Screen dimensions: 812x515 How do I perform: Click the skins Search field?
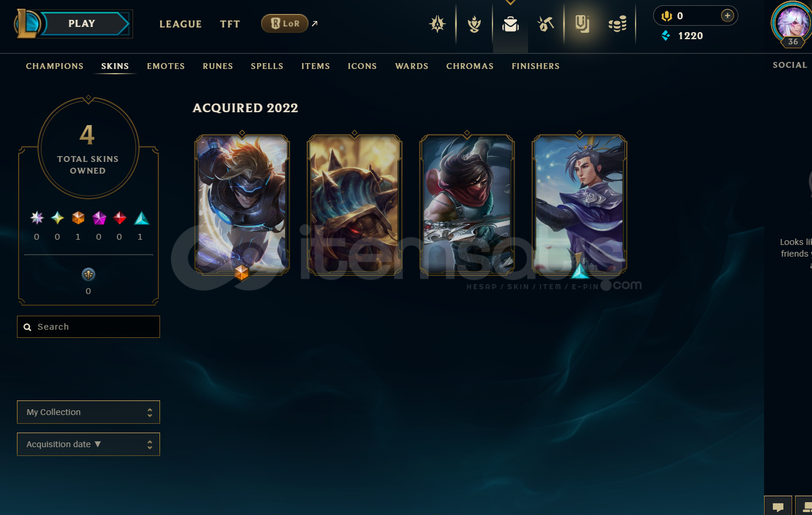click(x=88, y=327)
